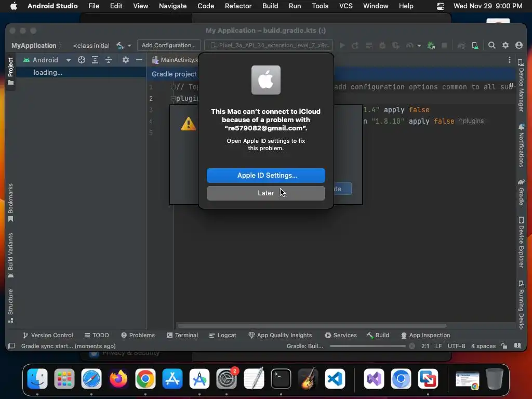Viewport: 532px width, 399px height.
Task: Open macOS Control Center icon
Action: (441, 6)
